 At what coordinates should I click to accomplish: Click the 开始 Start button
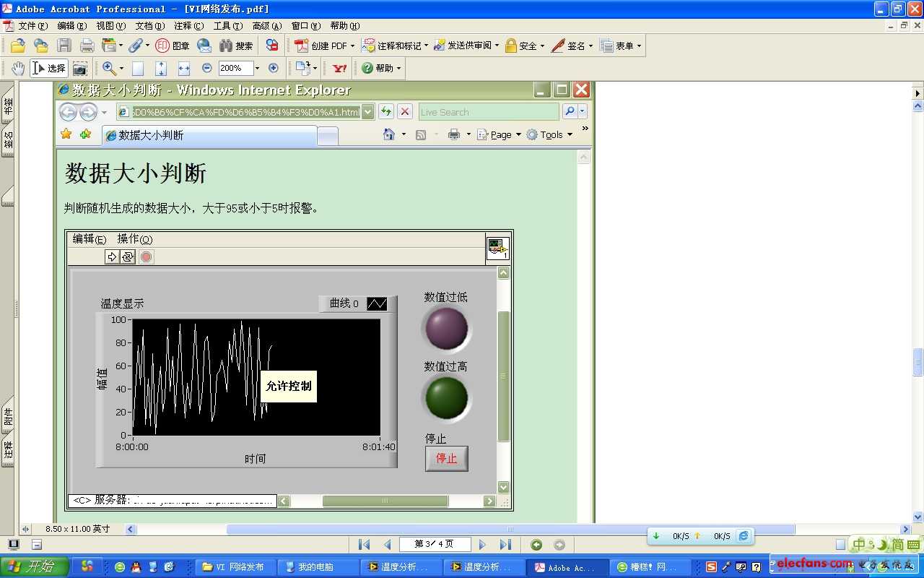(35, 567)
